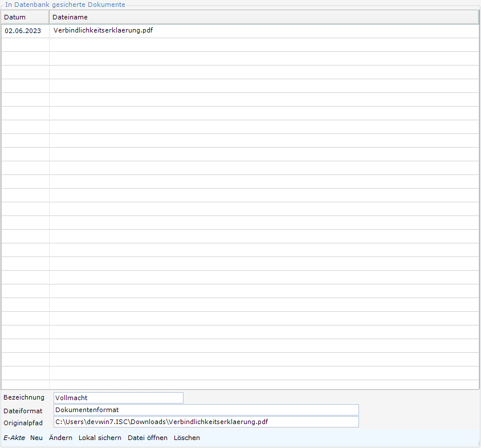
Task: Click the empty row below the first document
Action: click(x=240, y=45)
